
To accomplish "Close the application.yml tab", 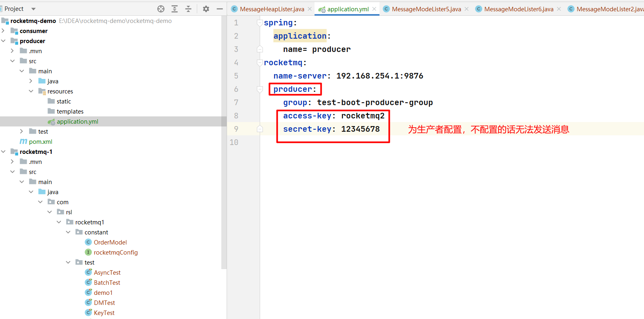I will pyautogui.click(x=374, y=9).
